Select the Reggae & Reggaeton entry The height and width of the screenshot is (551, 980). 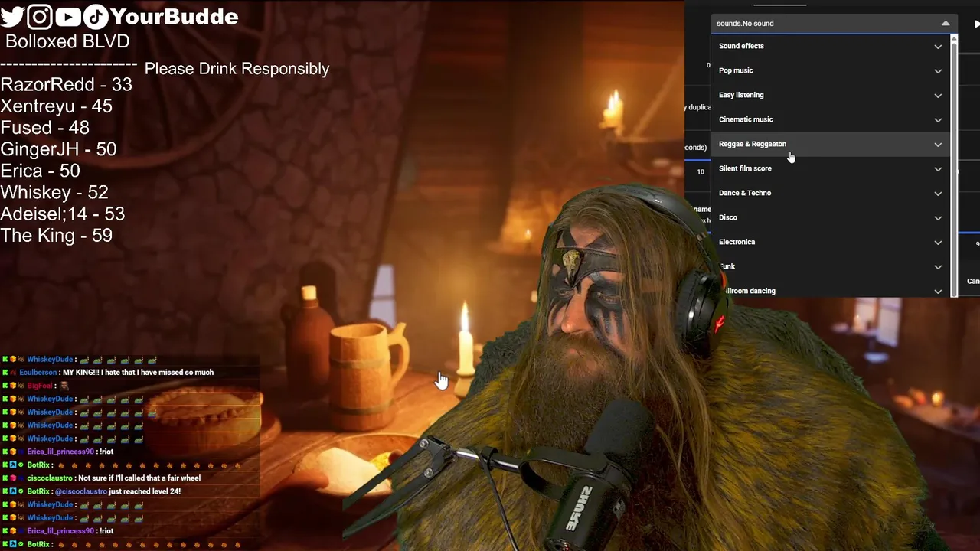(831, 144)
